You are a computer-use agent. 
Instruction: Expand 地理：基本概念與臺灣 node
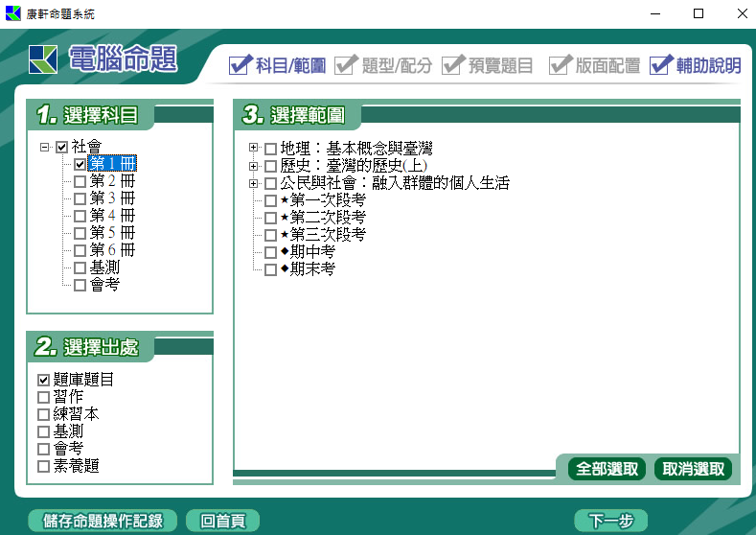click(x=253, y=147)
